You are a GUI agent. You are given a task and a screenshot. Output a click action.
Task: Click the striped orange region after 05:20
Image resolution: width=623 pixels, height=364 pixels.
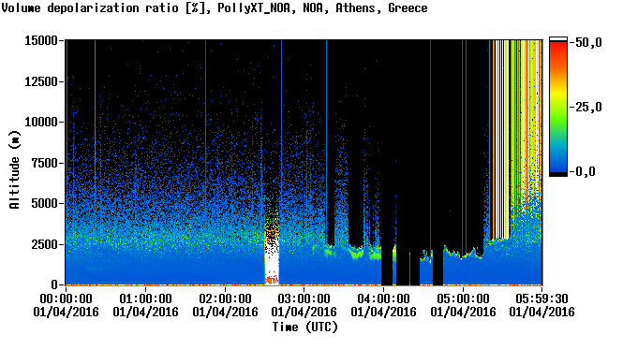tap(500, 138)
